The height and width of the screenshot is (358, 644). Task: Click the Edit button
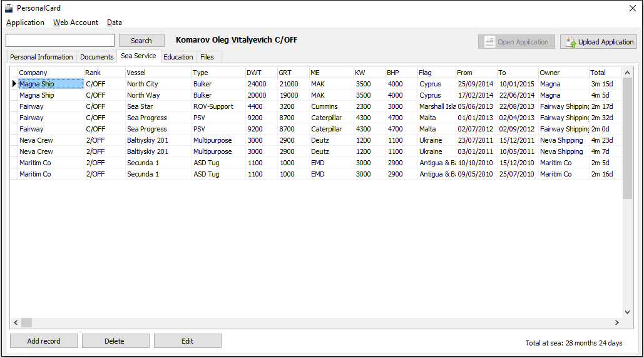pos(187,340)
